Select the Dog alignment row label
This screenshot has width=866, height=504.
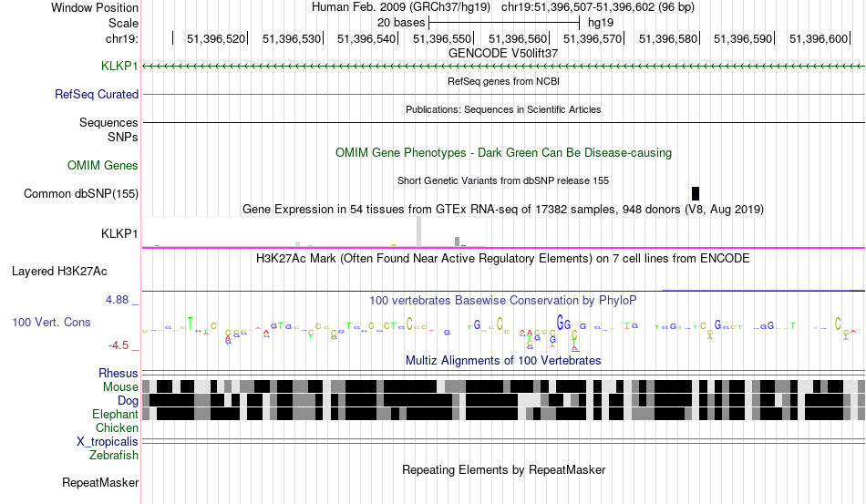point(128,401)
